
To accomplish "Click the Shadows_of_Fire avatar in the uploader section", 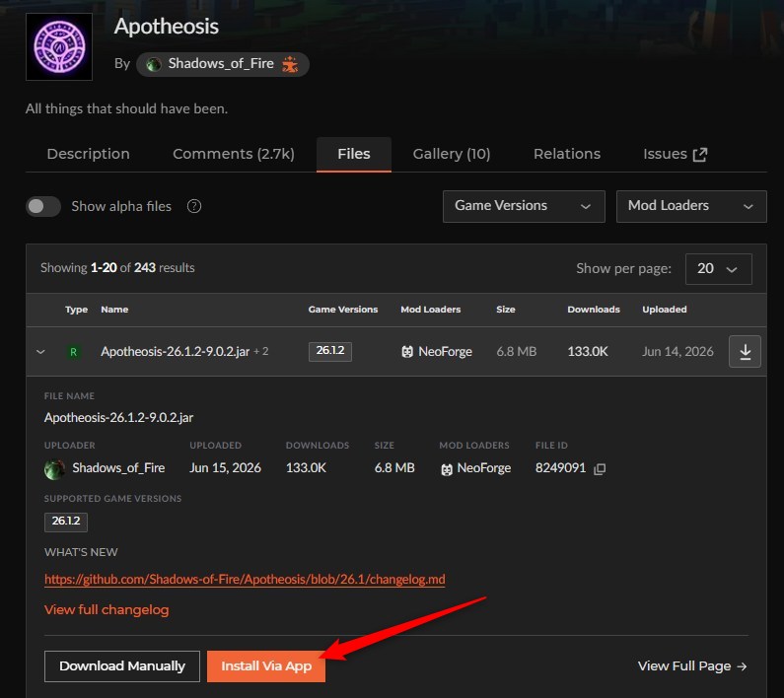I will [x=54, y=469].
